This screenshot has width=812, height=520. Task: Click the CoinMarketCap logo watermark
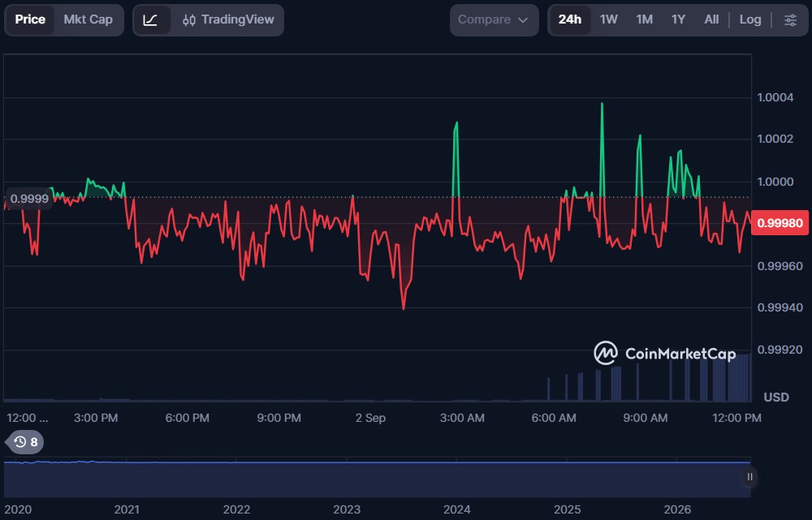pyautogui.click(x=665, y=354)
